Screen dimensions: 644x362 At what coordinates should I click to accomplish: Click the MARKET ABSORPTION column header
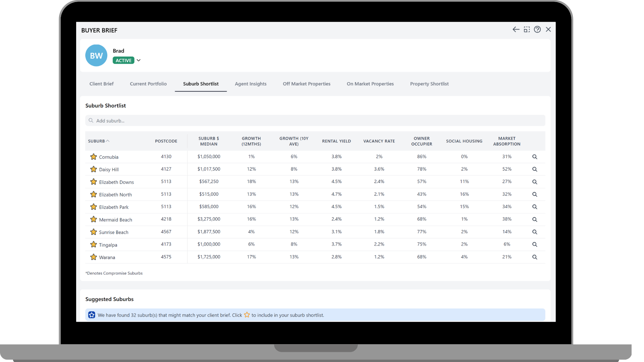coord(506,141)
